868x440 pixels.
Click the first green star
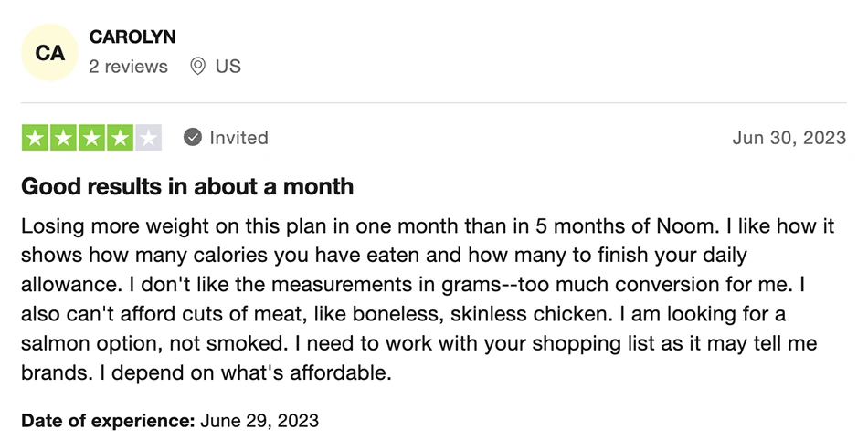point(35,138)
